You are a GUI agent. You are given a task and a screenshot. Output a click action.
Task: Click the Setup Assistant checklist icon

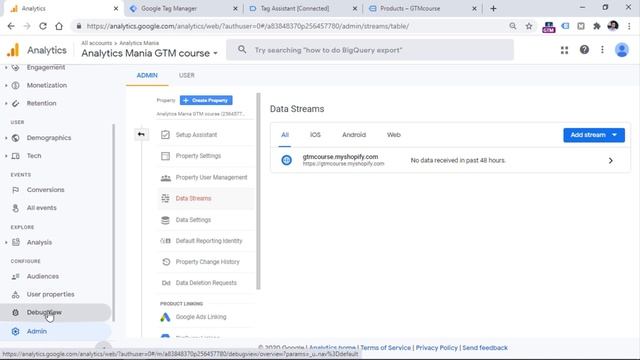[x=165, y=135]
